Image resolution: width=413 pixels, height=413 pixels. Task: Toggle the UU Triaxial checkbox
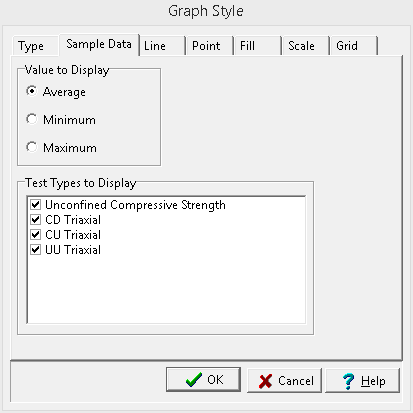pyautogui.click(x=36, y=249)
